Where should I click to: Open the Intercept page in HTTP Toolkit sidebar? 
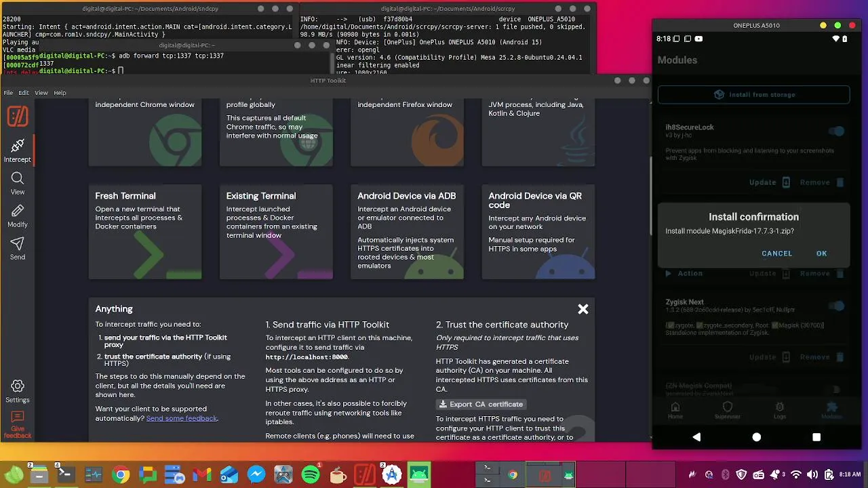pyautogui.click(x=18, y=150)
